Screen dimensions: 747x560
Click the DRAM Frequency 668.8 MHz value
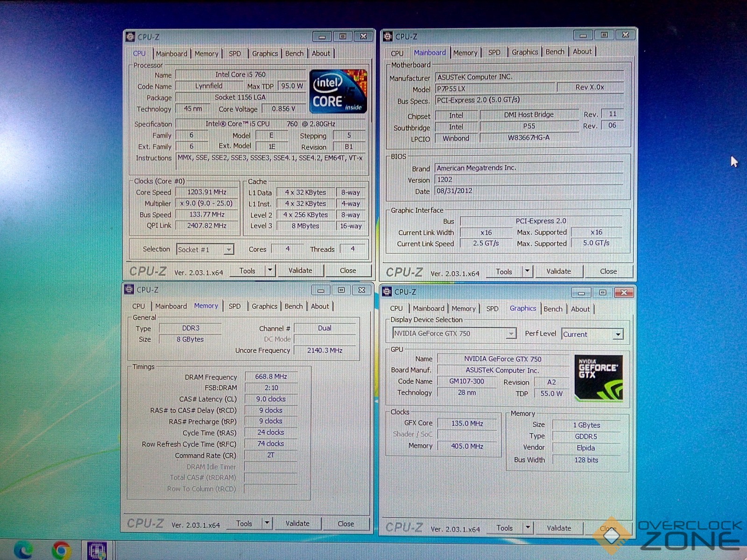point(271,377)
